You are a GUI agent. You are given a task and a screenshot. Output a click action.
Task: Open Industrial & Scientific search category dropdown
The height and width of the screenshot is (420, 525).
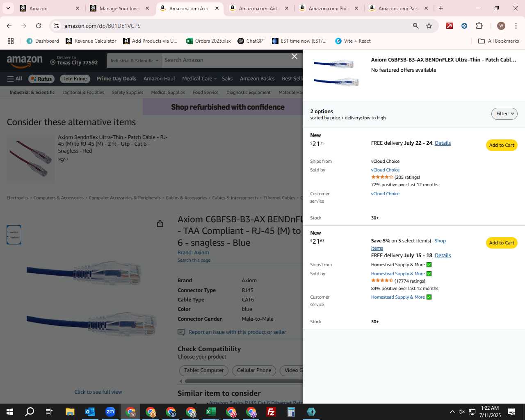[x=134, y=61]
